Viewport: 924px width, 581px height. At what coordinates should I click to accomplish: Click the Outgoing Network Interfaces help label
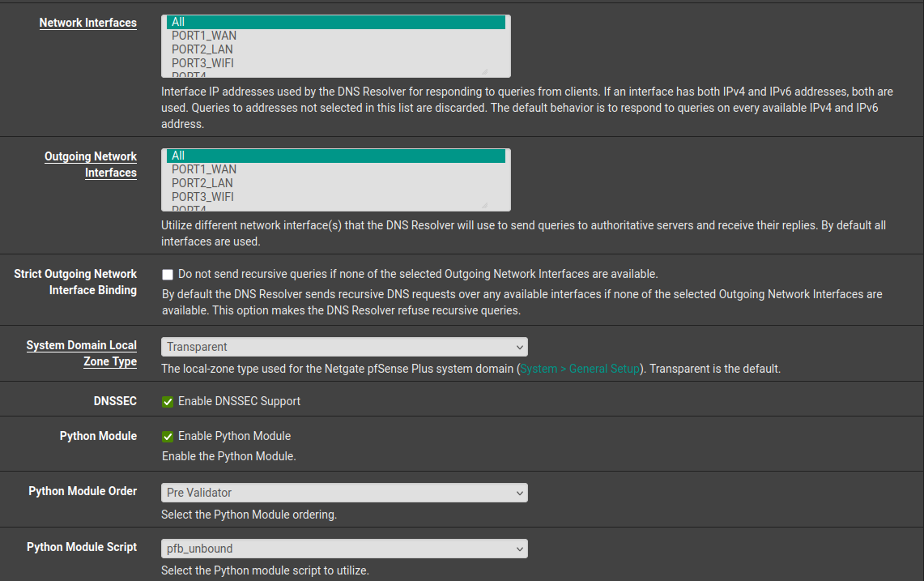pos(91,164)
